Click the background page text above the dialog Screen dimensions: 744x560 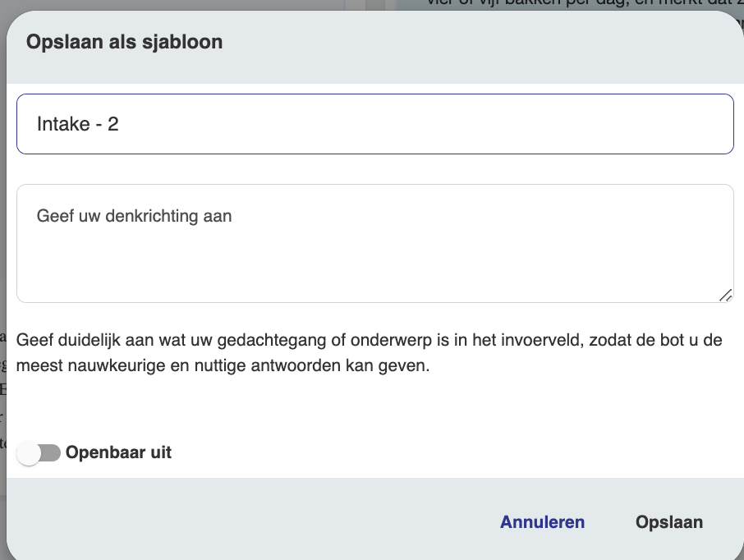click(575, 4)
